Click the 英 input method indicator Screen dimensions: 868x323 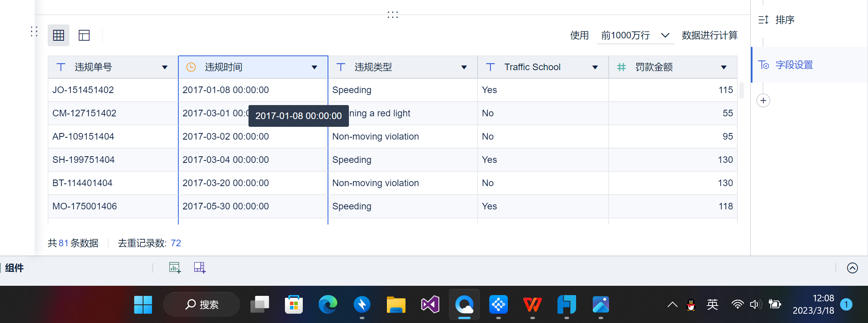pos(713,305)
